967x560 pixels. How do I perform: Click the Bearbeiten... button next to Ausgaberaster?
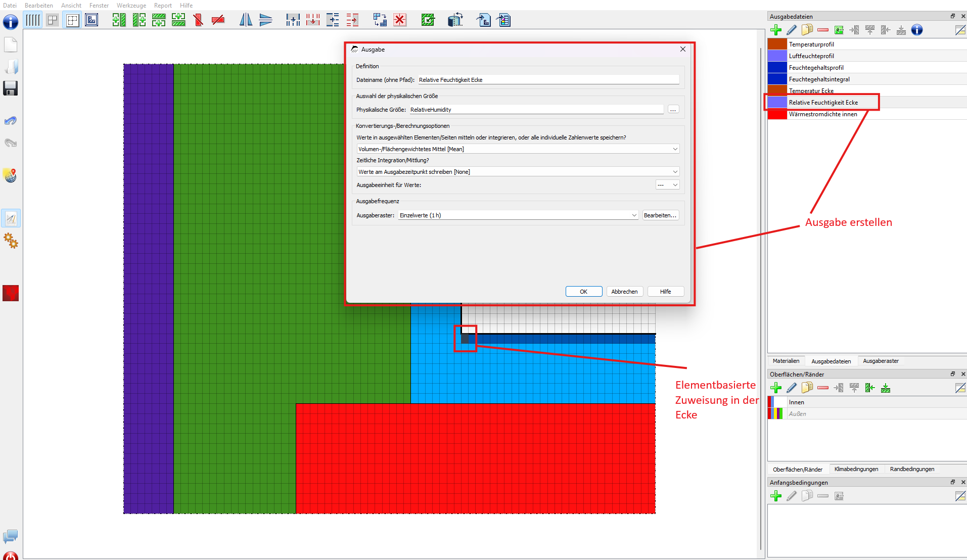coord(660,215)
